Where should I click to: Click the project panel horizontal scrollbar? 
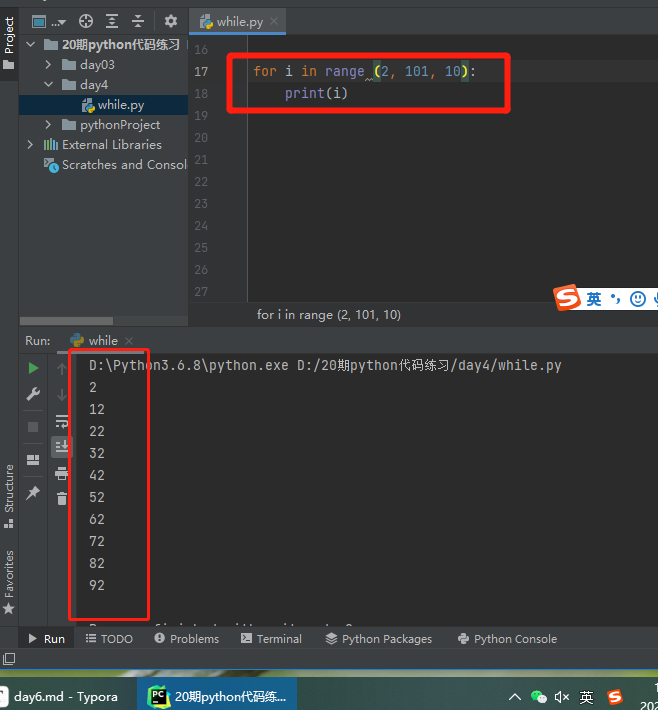(x=66, y=321)
